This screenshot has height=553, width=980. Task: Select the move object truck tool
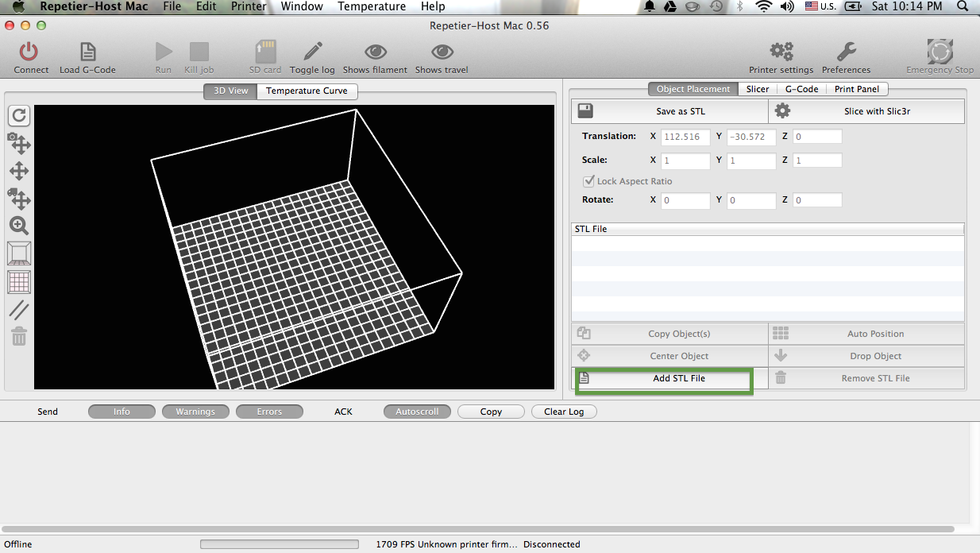click(x=19, y=198)
